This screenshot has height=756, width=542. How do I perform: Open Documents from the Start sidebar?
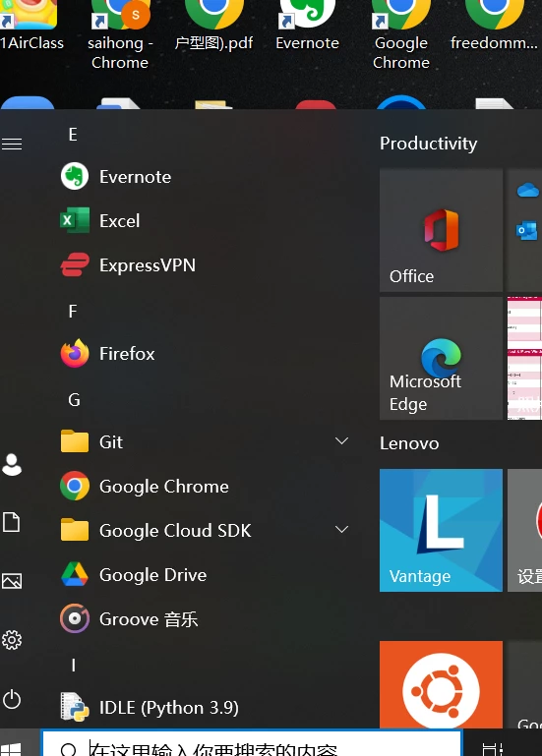[x=12, y=522]
